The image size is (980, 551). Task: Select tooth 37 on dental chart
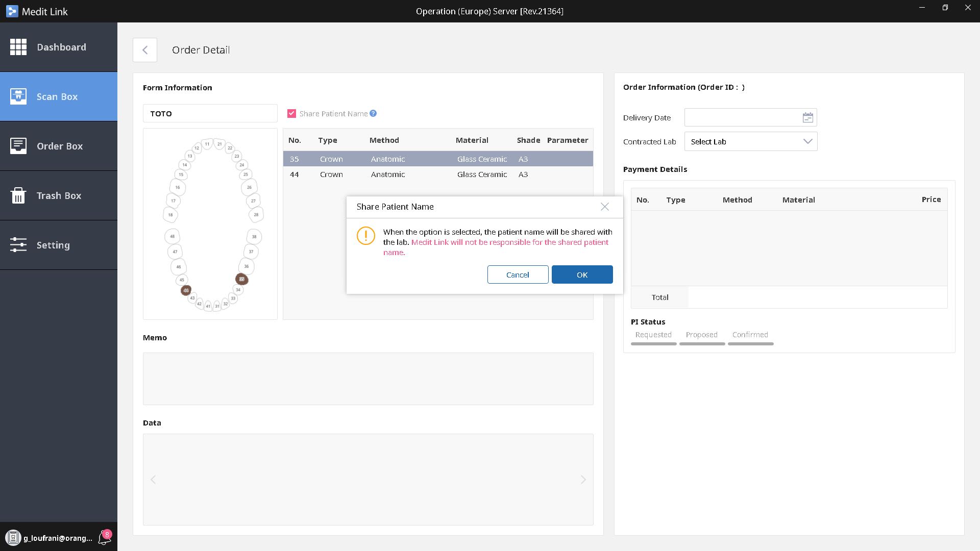point(251,252)
